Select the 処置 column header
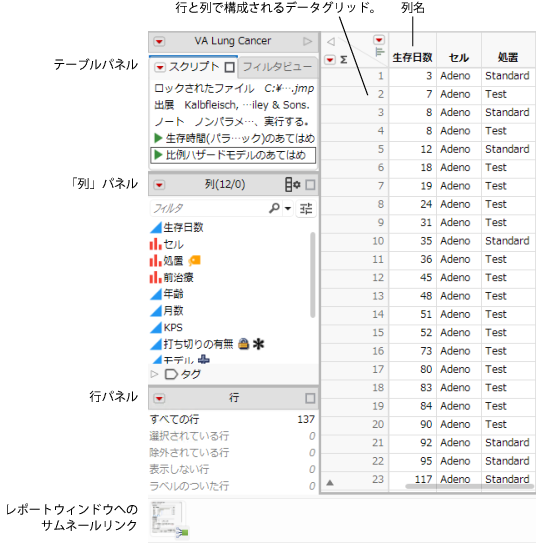539x544 pixels. [x=508, y=57]
